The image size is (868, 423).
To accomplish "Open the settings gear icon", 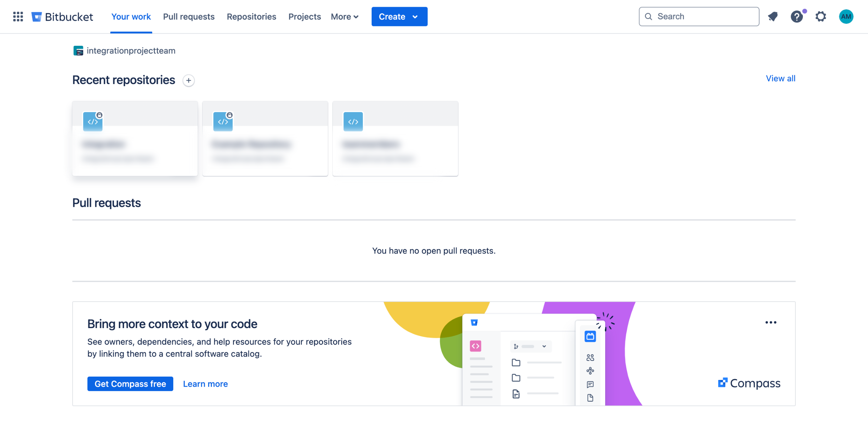I will (x=821, y=17).
